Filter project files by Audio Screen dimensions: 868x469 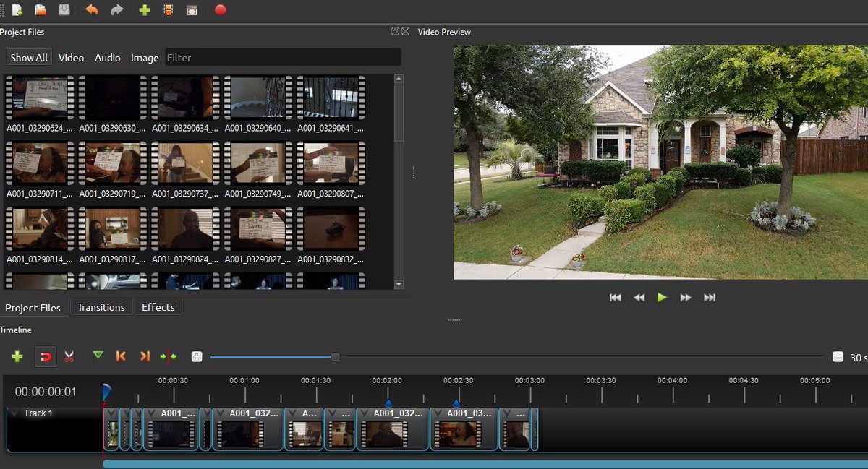point(108,58)
